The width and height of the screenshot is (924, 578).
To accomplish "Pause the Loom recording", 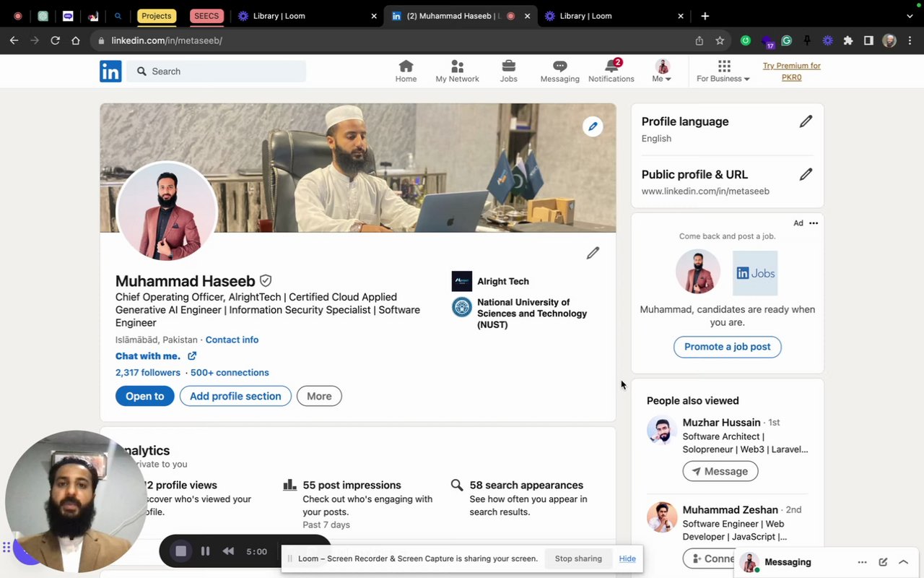I will tap(205, 551).
